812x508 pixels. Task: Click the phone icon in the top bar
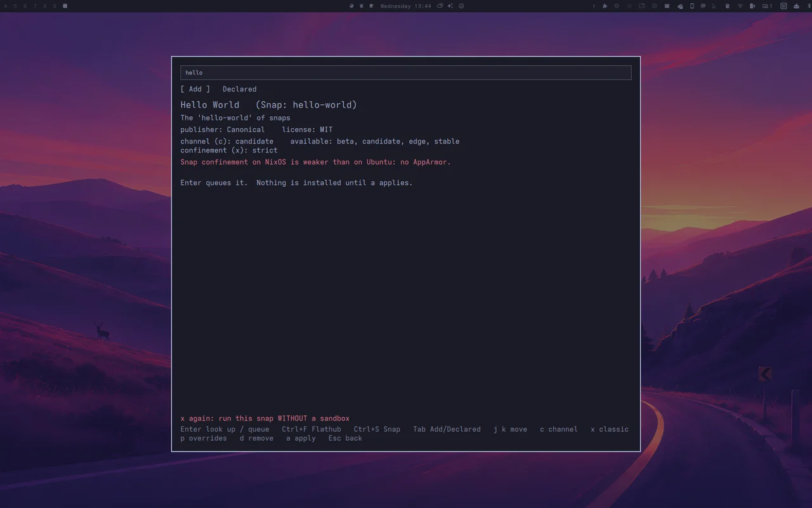(x=691, y=6)
